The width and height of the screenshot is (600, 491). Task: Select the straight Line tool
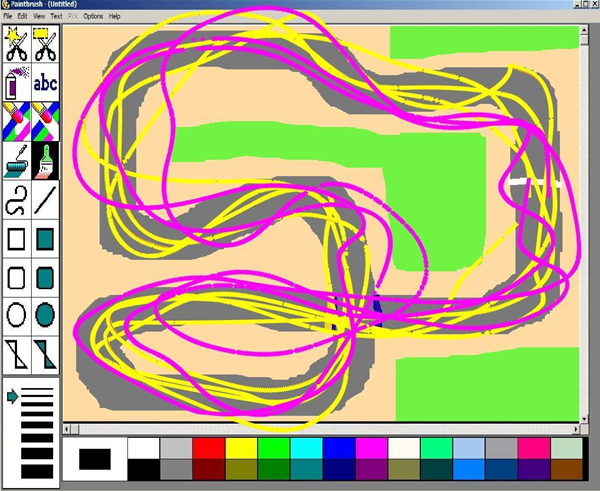pos(45,199)
